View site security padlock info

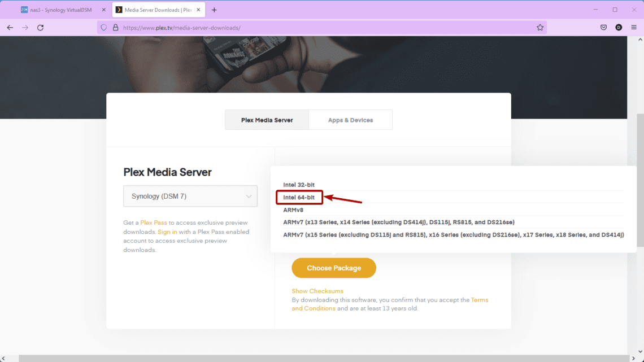click(115, 28)
